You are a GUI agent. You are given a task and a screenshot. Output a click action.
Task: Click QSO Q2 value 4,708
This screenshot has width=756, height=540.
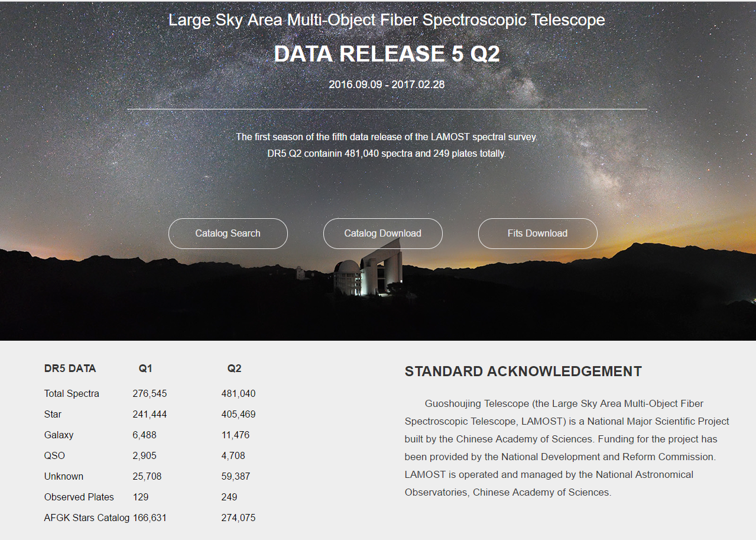pyautogui.click(x=233, y=456)
